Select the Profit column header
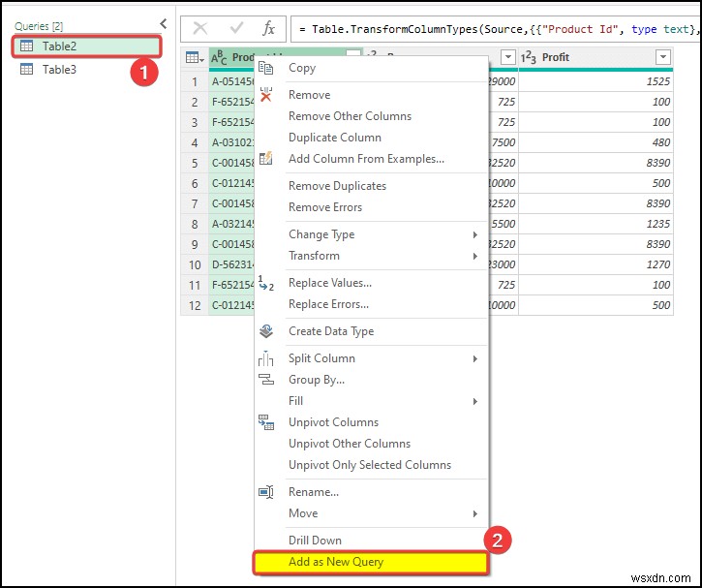 pyautogui.click(x=595, y=57)
